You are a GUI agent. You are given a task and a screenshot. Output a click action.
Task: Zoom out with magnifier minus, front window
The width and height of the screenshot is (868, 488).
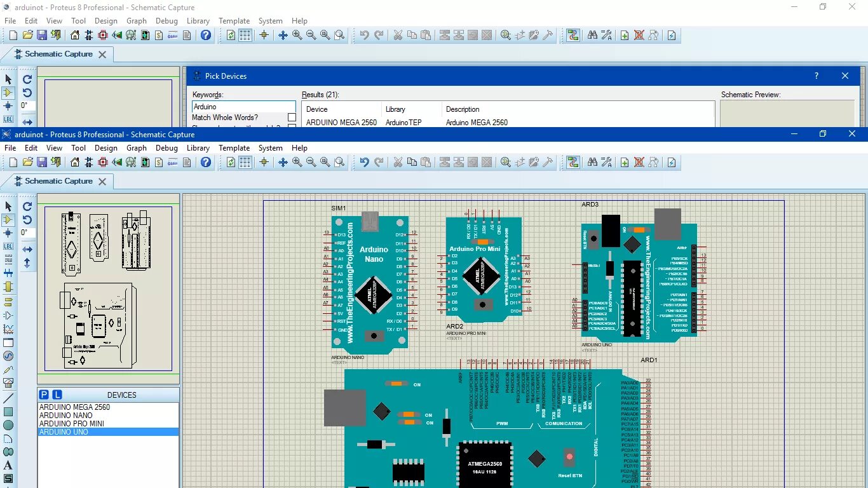[x=311, y=163]
